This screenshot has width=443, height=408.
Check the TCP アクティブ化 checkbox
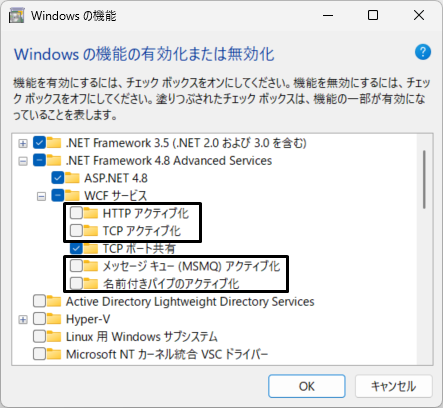[x=76, y=231]
